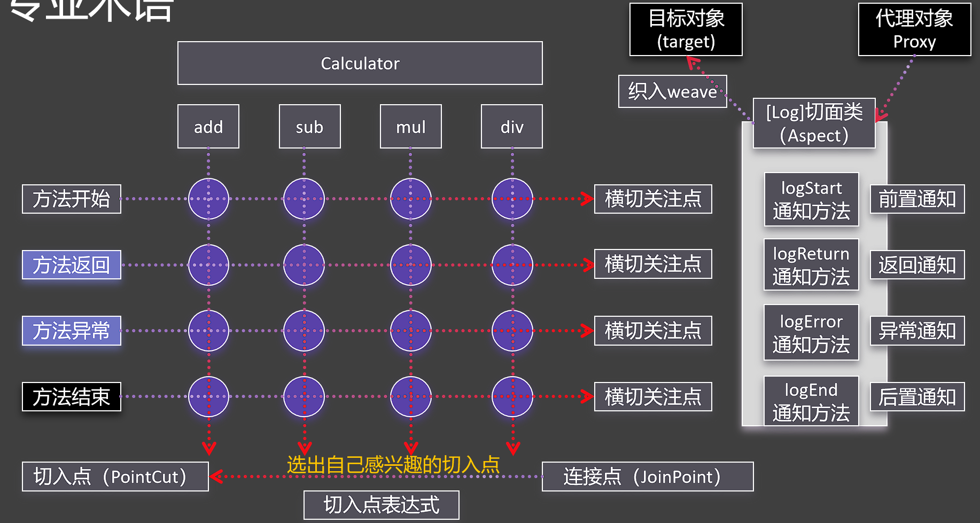Click the 方法异常 label box
980x523 pixels.
click(x=72, y=331)
